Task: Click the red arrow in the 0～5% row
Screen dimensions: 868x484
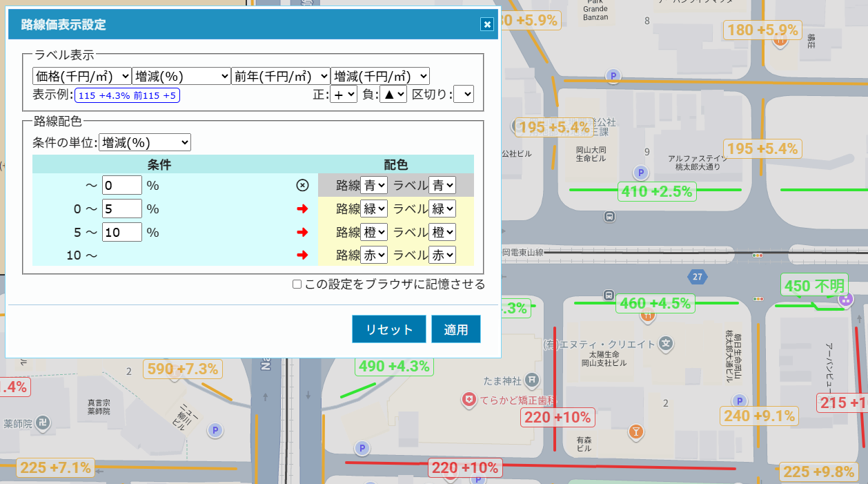Action: click(x=302, y=209)
